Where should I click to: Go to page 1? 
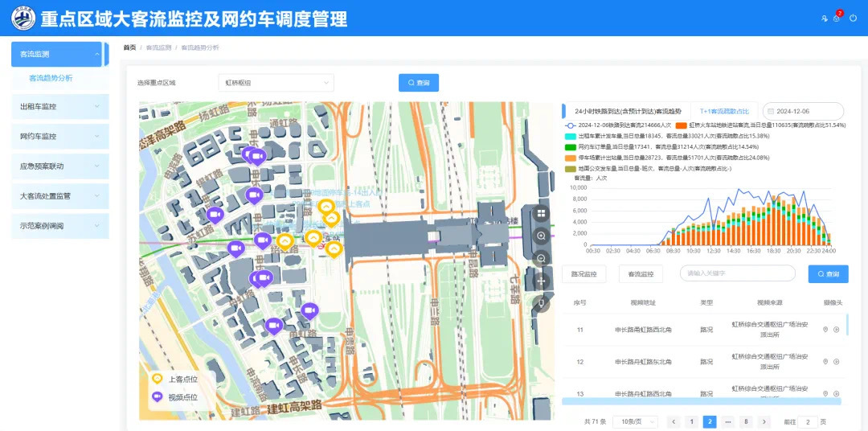point(691,421)
